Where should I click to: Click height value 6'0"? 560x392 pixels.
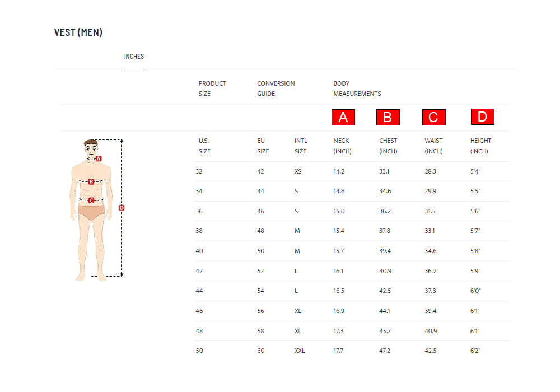(x=475, y=291)
